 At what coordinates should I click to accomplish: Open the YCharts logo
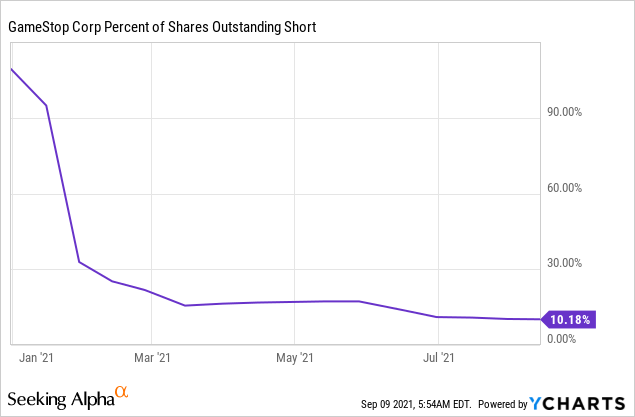point(579,403)
